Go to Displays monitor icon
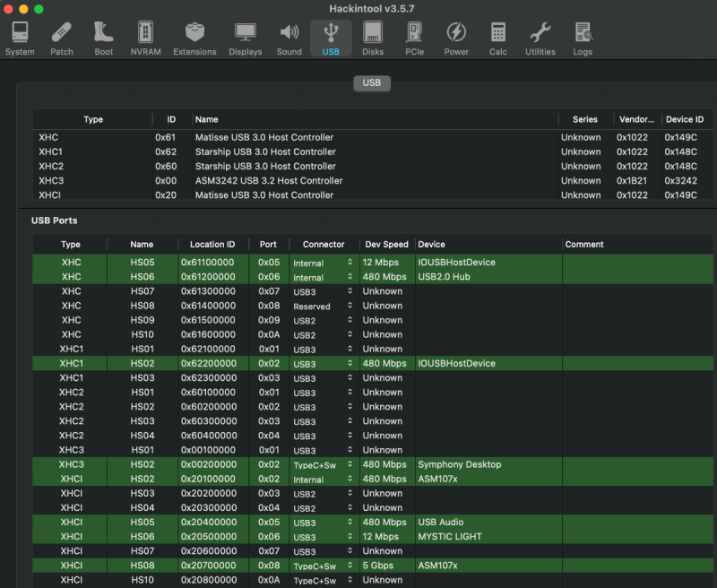Image resolution: width=717 pixels, height=588 pixels. point(245,38)
